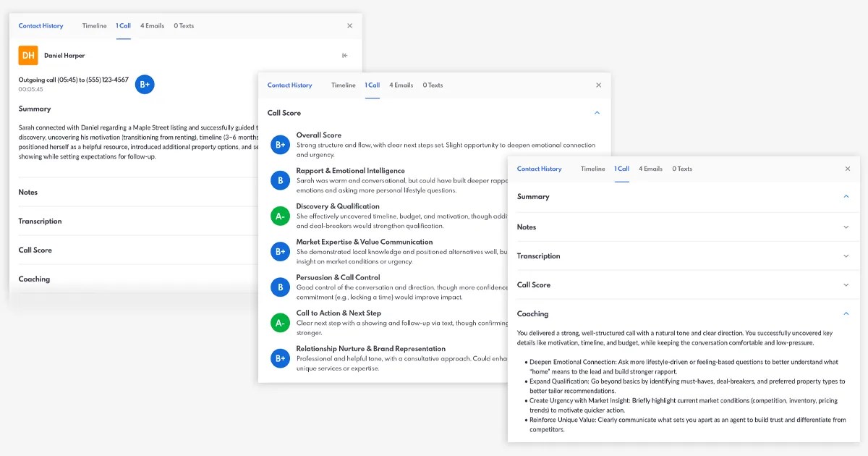This screenshot has height=456, width=868.
Task: Click the Deepen Emotional Connection coaching bullet
Action: (684, 366)
